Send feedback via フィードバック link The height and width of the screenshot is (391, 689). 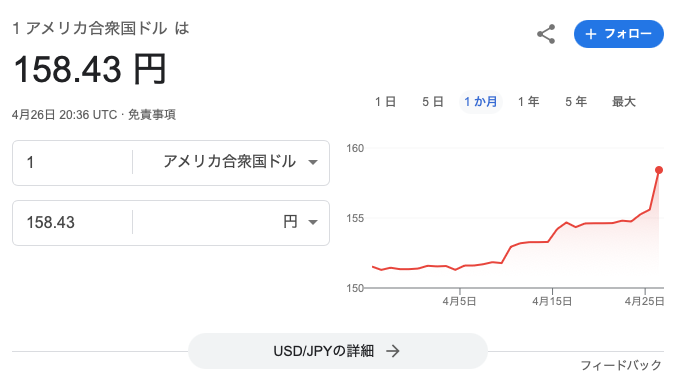click(621, 365)
